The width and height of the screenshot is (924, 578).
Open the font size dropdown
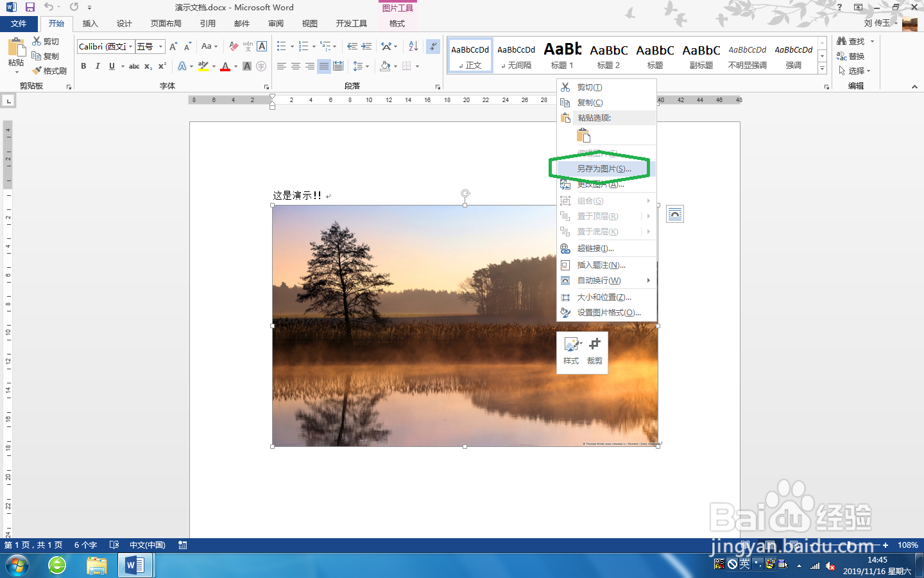[x=160, y=46]
